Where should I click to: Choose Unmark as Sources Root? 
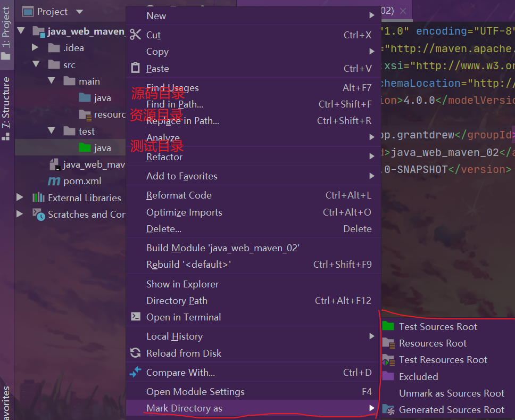[447, 393]
